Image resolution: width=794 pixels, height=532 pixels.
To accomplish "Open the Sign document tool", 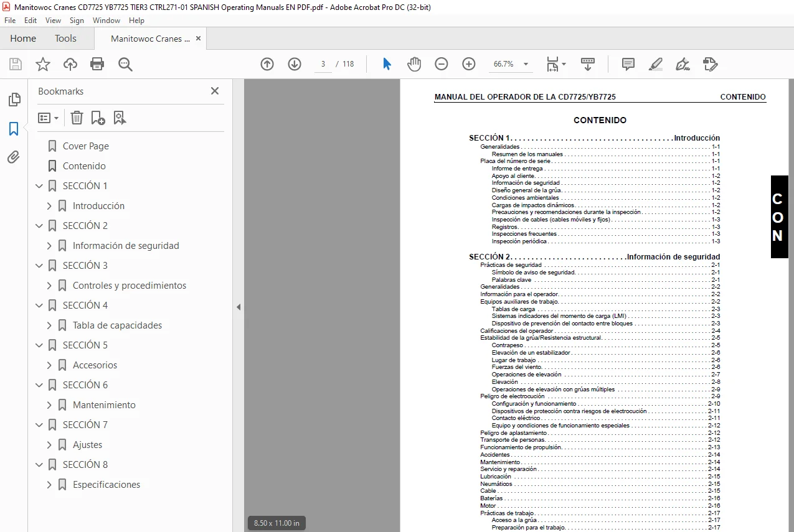I will tap(683, 64).
